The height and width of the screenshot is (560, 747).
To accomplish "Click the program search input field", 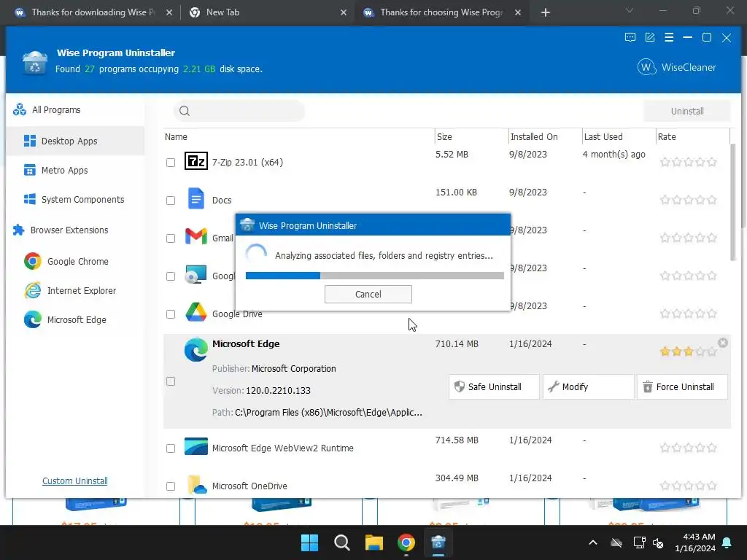I will click(239, 111).
